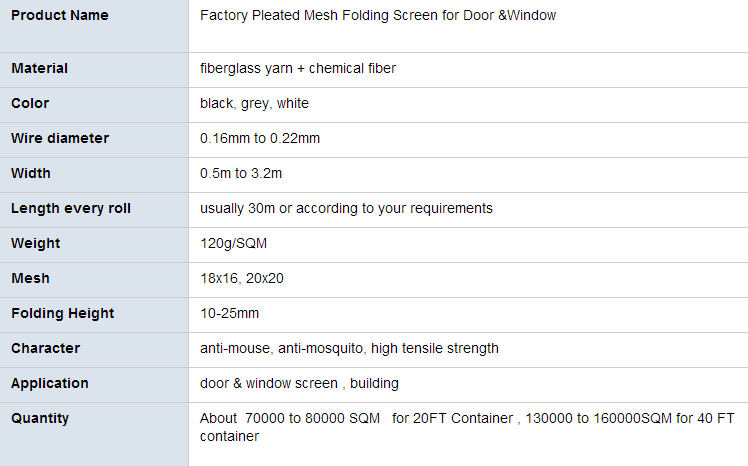Select the "Color" row label
The image size is (748, 466).
(x=30, y=103)
